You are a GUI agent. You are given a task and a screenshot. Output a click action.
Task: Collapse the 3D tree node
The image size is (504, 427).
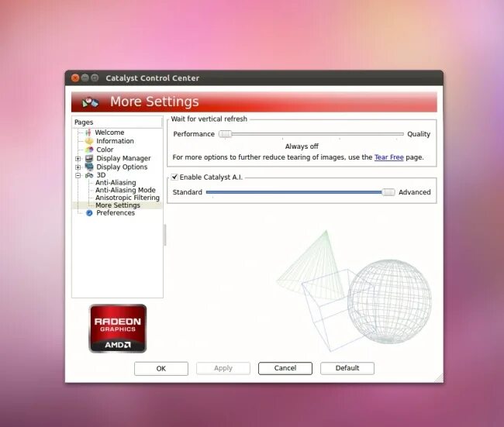click(x=78, y=175)
